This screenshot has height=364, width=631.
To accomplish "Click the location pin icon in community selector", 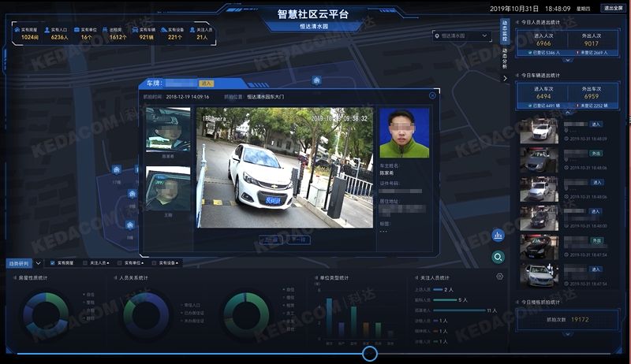I will [x=437, y=36].
